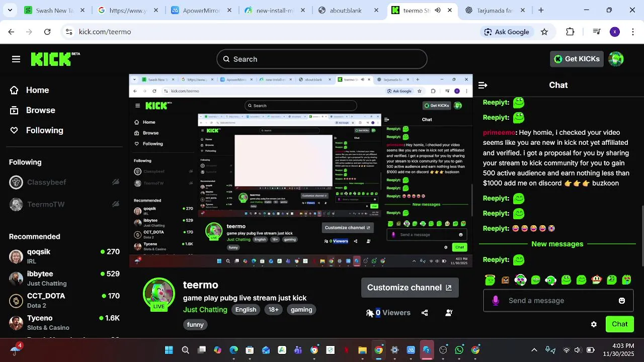Screen dimensions: 644x362
Task: Click the Send a message input
Action: coord(558,301)
